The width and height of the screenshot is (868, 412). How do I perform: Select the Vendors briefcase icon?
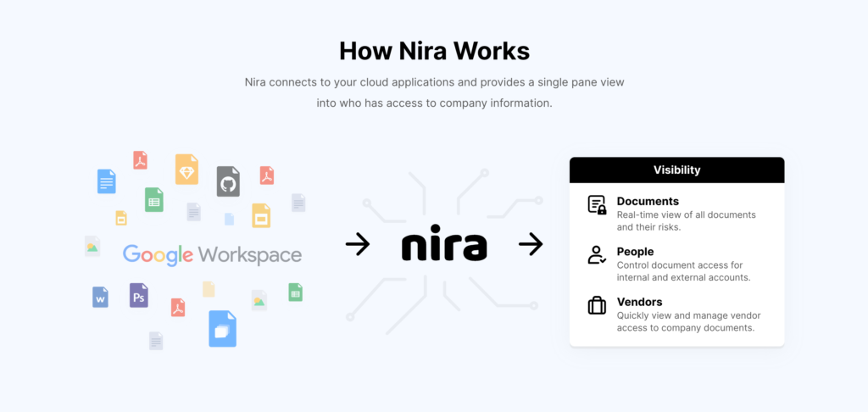click(x=597, y=305)
